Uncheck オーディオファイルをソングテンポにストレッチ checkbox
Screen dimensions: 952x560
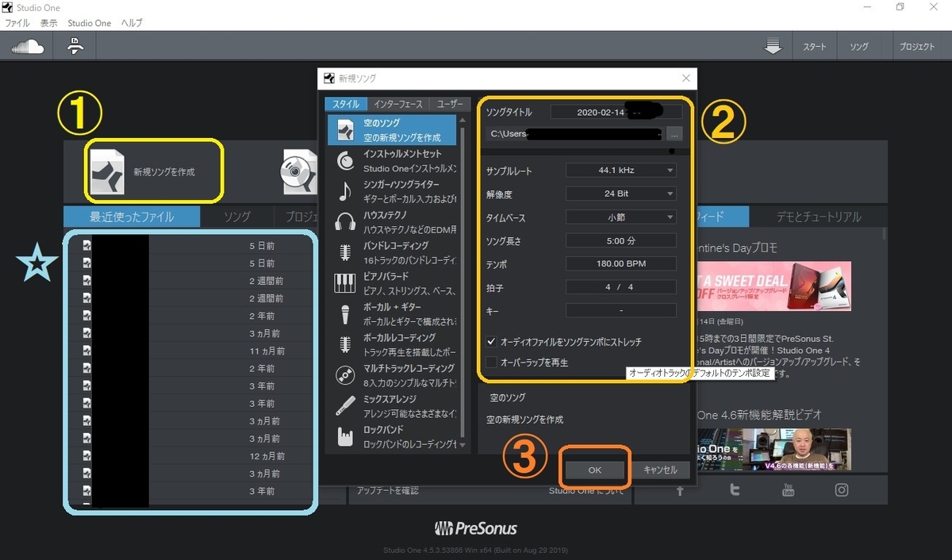[492, 342]
